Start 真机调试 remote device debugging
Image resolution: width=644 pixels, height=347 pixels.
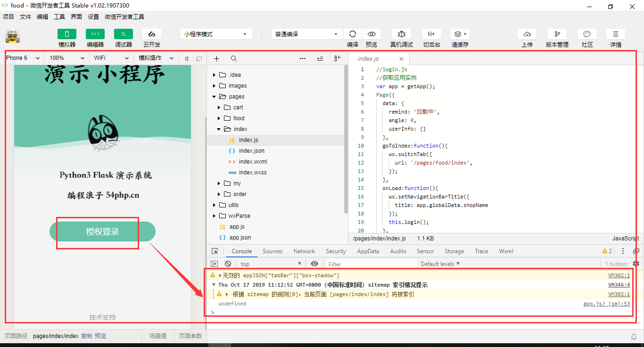(x=402, y=34)
